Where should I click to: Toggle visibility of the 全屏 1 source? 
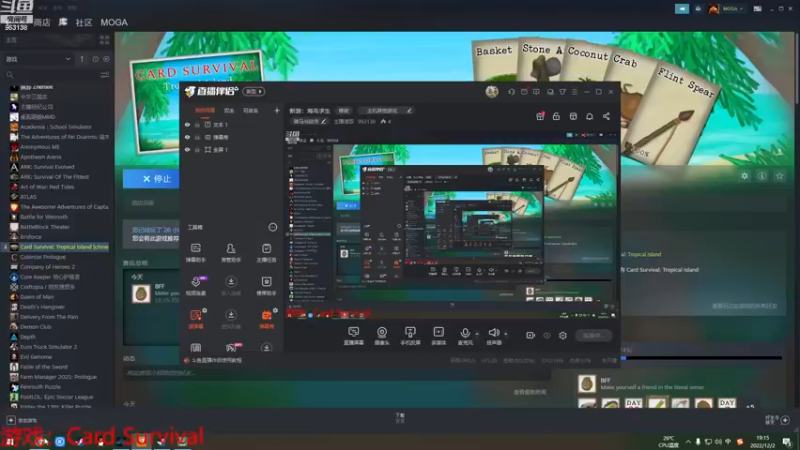coord(187,149)
